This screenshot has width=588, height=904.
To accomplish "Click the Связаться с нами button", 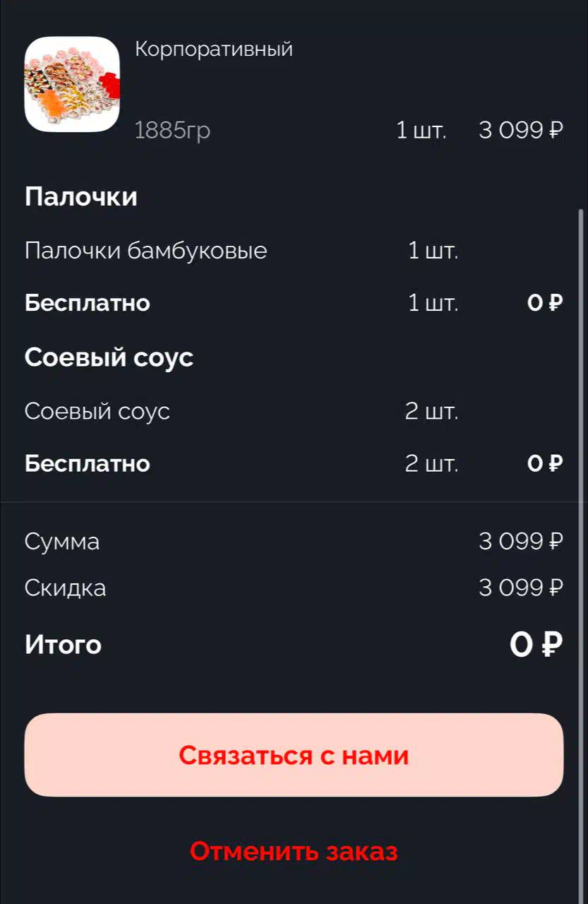I will pyautogui.click(x=294, y=755).
